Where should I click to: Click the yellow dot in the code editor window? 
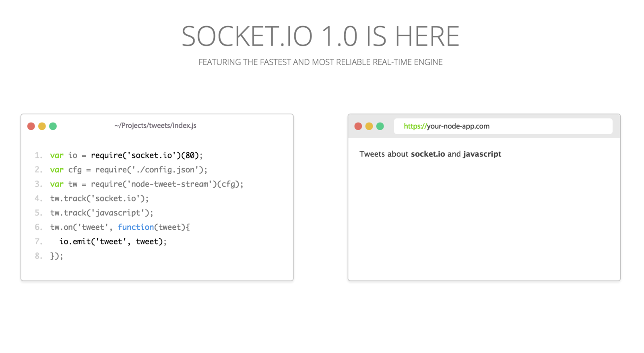coord(42,126)
